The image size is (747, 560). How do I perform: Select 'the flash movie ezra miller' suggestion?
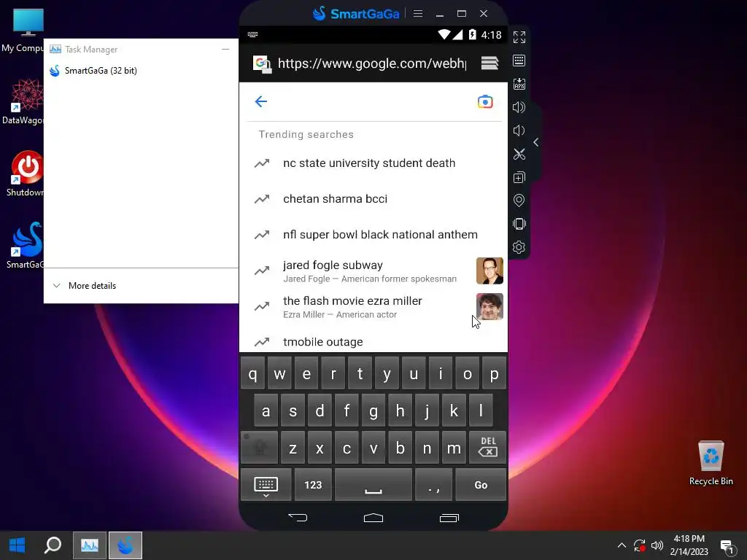pos(373,307)
